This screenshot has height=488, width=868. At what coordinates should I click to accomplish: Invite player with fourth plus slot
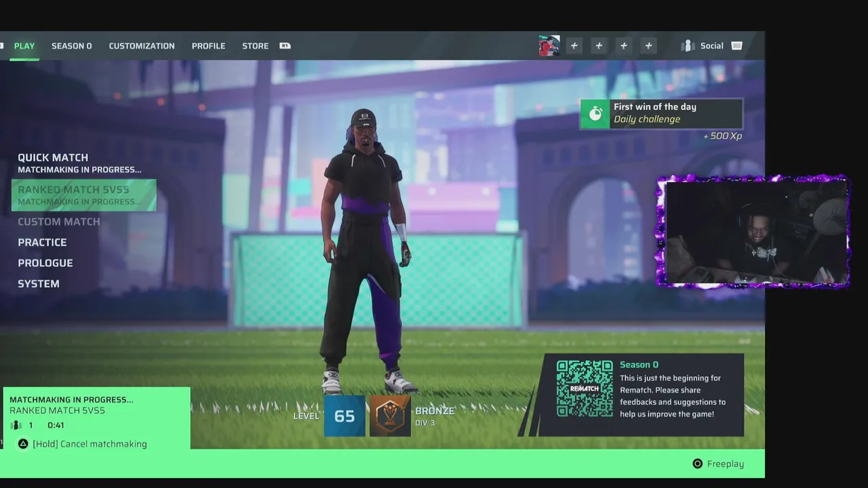click(x=649, y=45)
